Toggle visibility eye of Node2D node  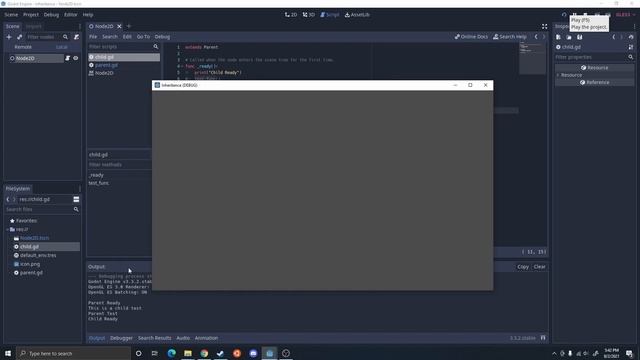point(76,58)
